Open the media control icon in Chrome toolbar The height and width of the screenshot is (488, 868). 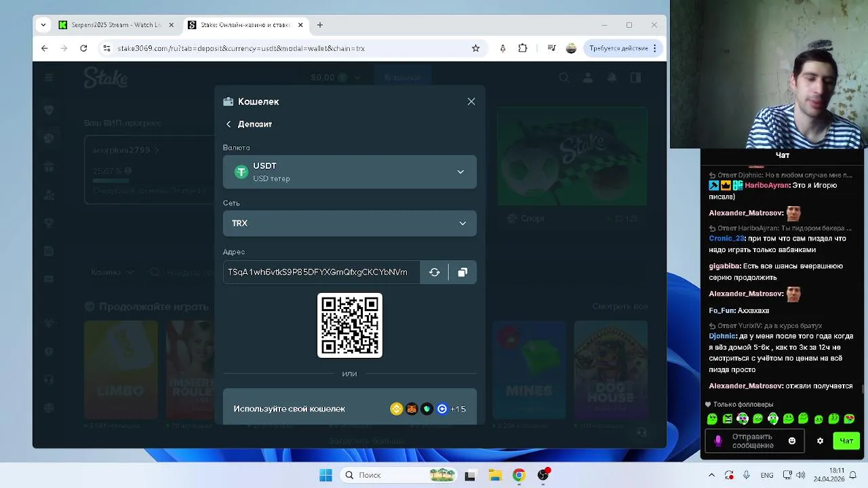[x=552, y=48]
